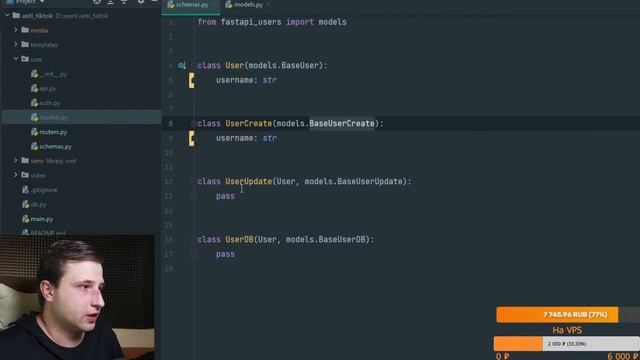
Task: Click fastapi_users in the import line
Action: 251,22
